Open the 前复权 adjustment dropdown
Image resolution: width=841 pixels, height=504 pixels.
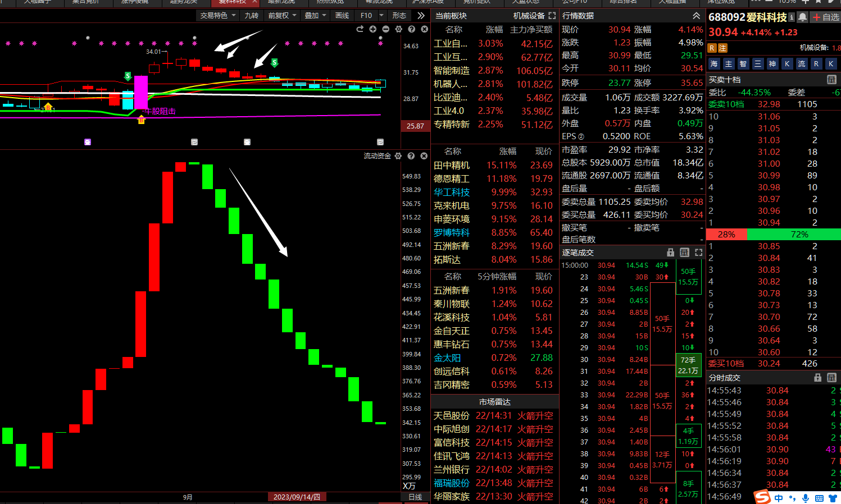point(283,16)
